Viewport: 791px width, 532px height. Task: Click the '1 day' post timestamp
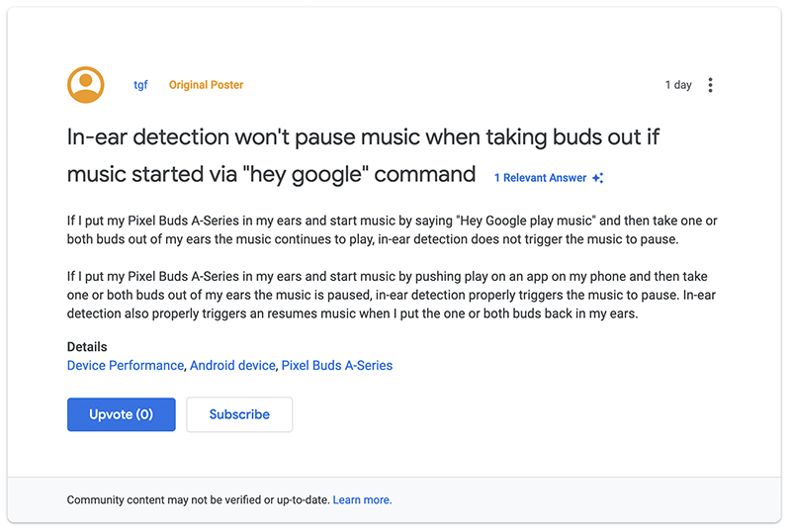(x=678, y=85)
